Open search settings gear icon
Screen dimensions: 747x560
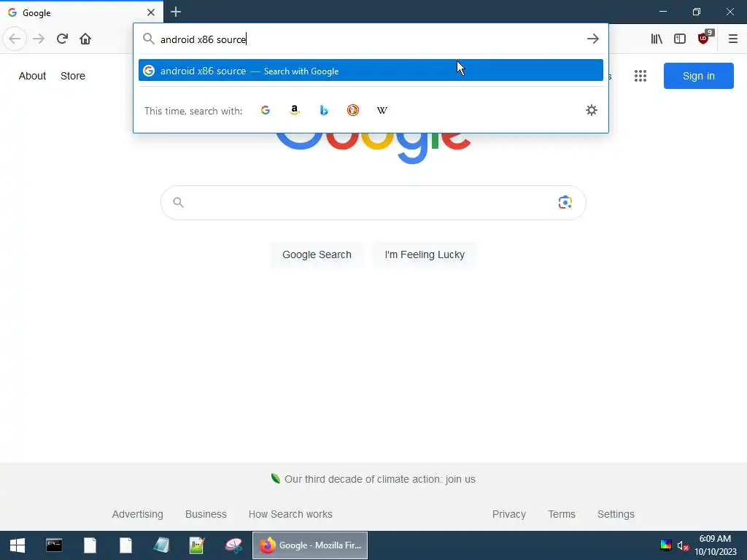coord(591,111)
